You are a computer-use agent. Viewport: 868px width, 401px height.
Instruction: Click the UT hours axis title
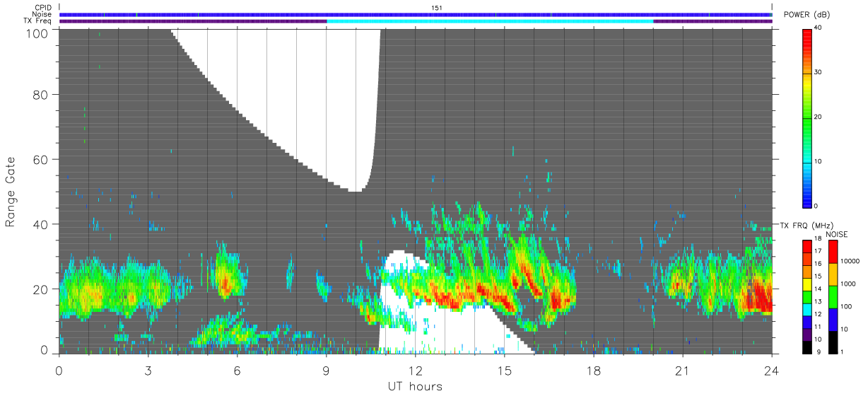click(x=415, y=386)
